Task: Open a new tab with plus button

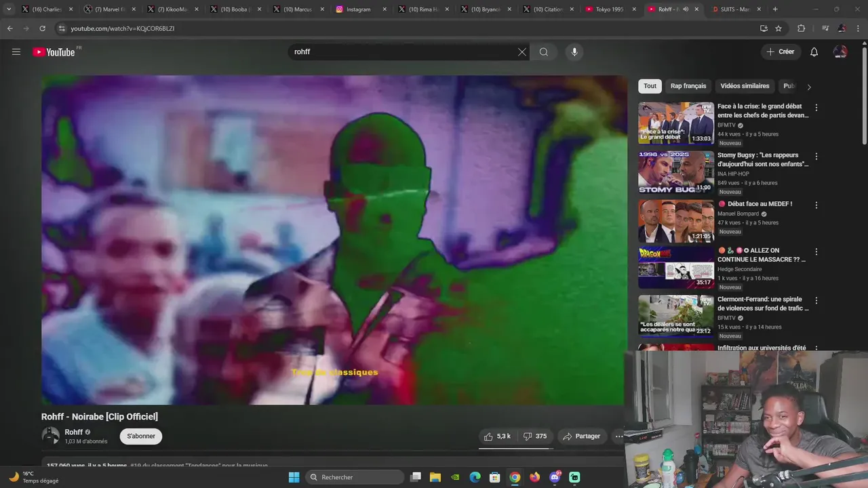Action: point(775,9)
